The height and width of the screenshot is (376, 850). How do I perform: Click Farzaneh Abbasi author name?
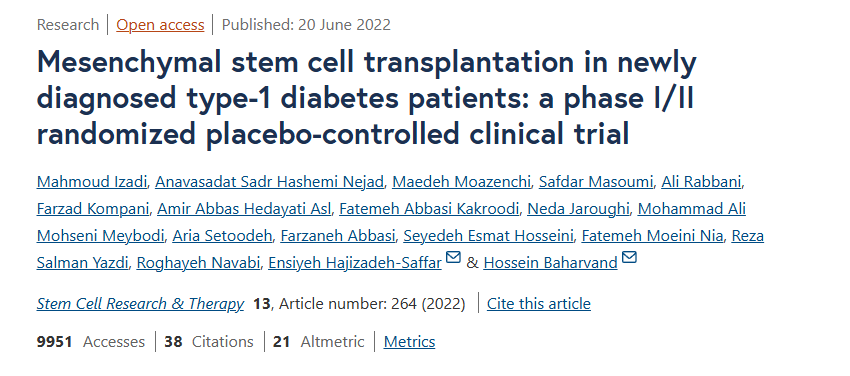(x=339, y=236)
